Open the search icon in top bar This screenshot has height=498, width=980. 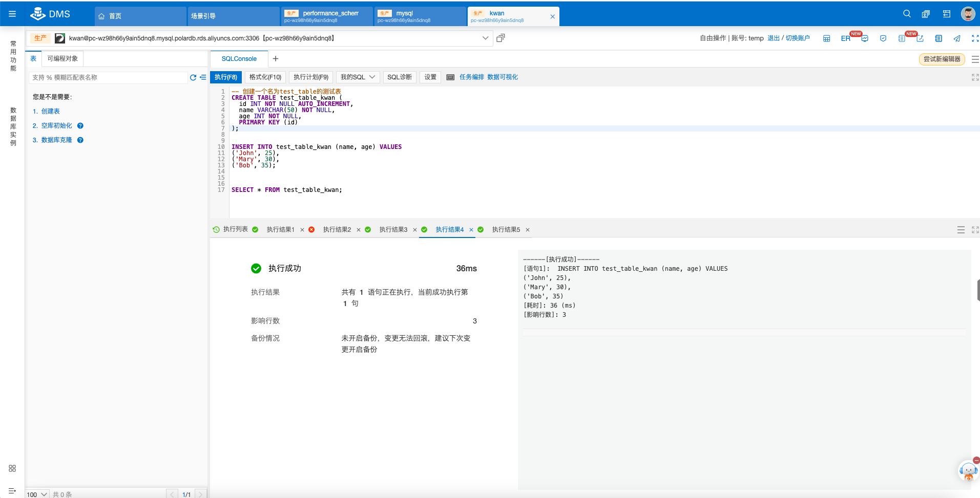tap(907, 14)
